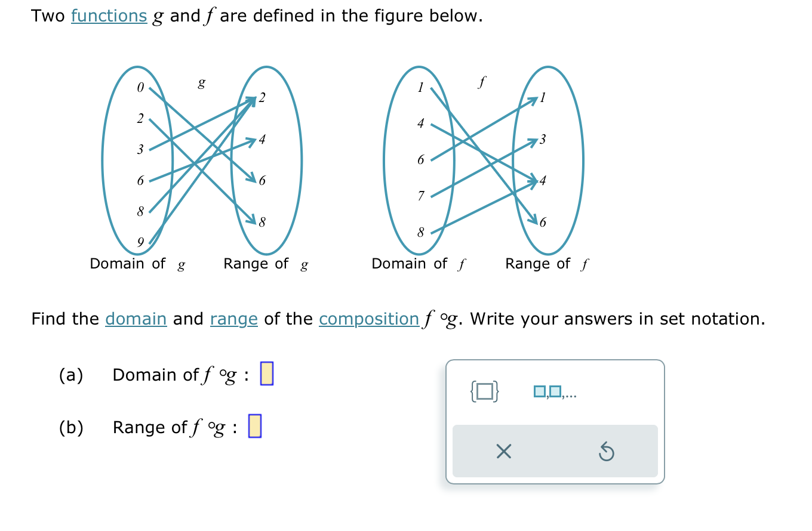Click the answer box for Domain of f∘g

tap(266, 374)
